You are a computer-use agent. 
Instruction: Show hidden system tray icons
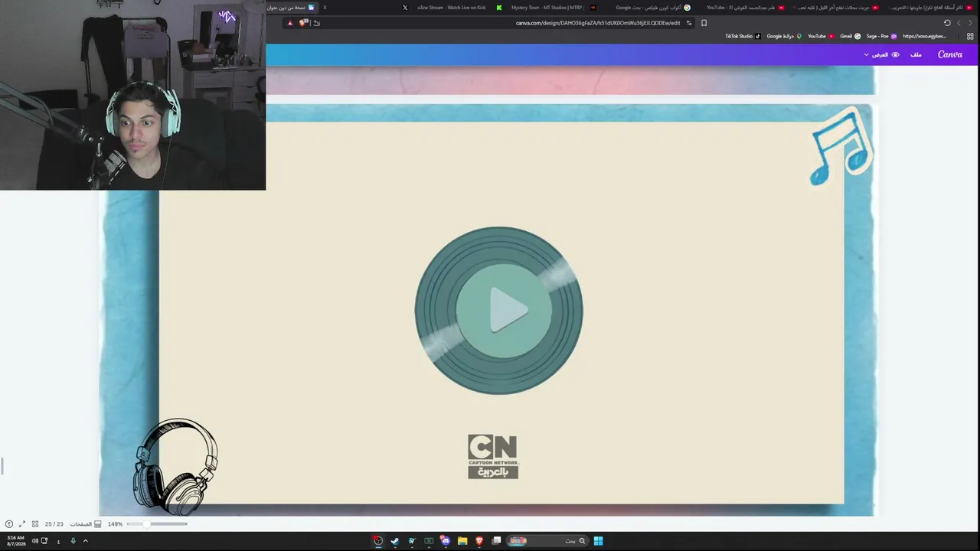(85, 541)
